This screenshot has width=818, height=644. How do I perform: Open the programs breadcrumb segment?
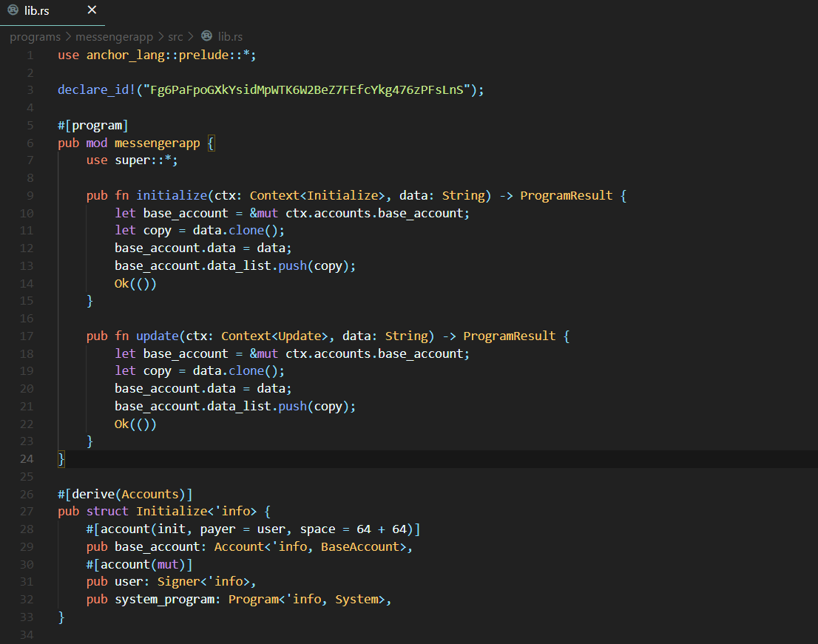coord(35,36)
